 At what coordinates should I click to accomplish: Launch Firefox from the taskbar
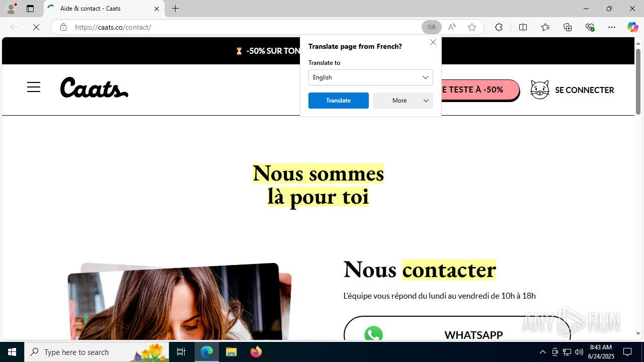tap(256, 352)
